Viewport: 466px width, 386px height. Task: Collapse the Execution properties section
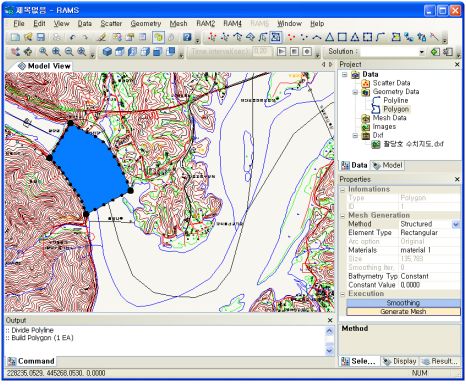343,294
